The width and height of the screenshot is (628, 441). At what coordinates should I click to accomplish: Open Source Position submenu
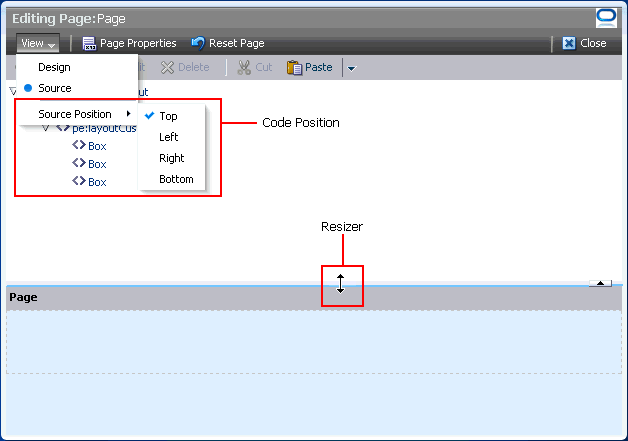(77, 114)
